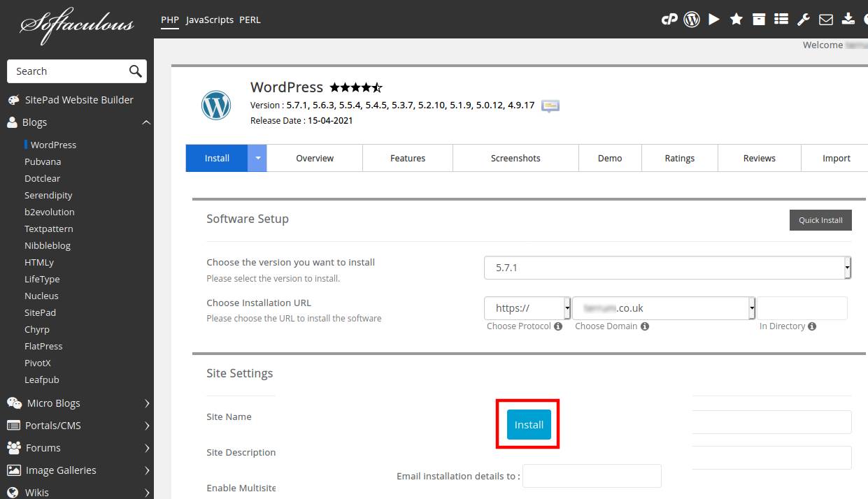Select Pubvana in the Blogs list
The image size is (868, 499).
pyautogui.click(x=43, y=161)
